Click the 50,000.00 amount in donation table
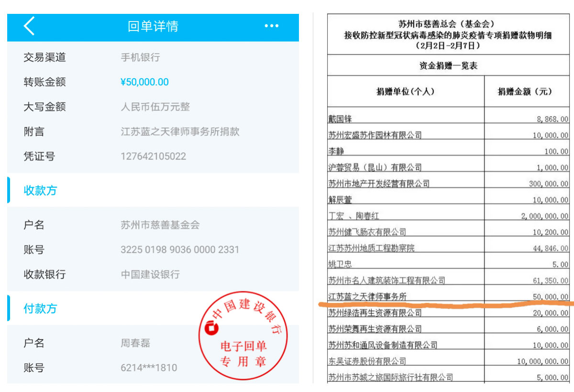This screenshot has width=574, height=392. click(x=551, y=297)
